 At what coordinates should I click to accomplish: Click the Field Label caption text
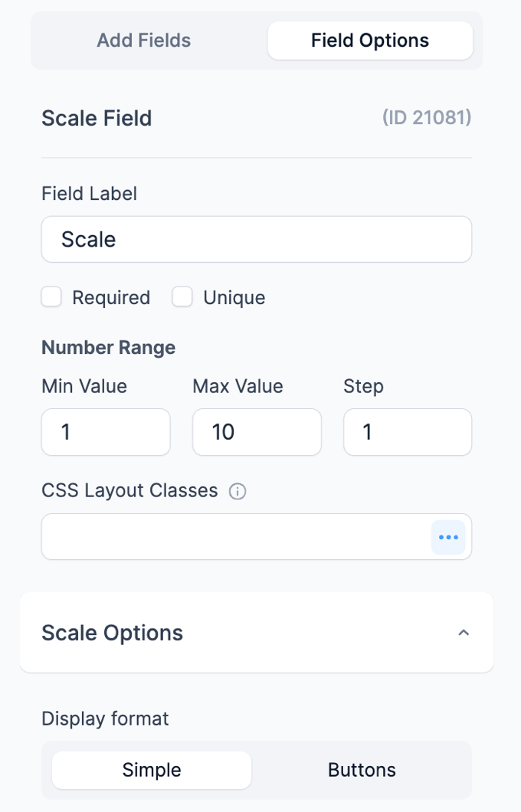click(89, 193)
